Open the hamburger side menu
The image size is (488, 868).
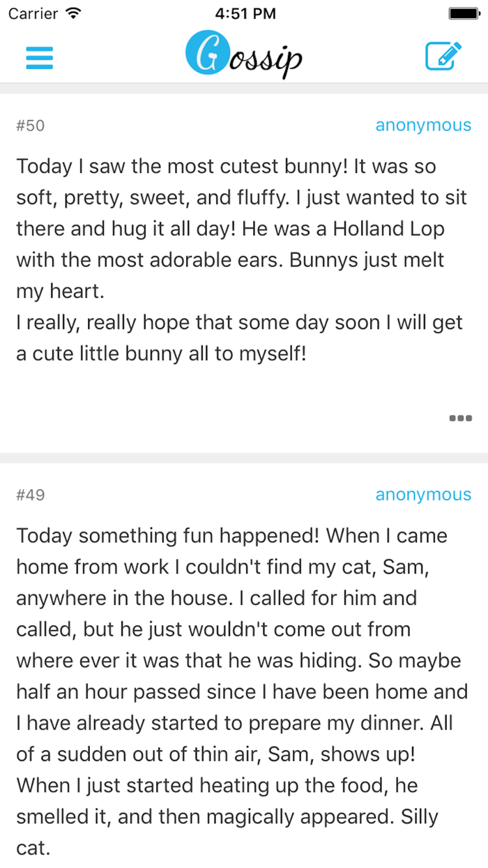40,57
